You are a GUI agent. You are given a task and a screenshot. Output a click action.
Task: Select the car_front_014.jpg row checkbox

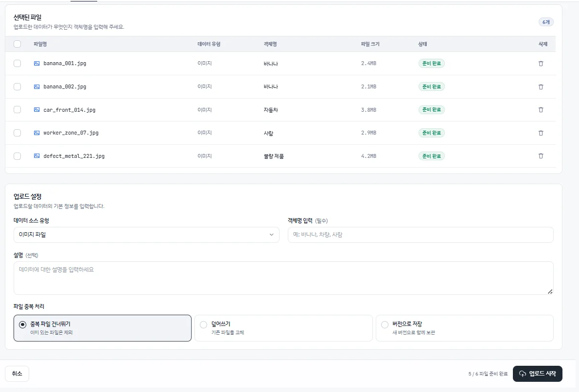tap(18, 110)
